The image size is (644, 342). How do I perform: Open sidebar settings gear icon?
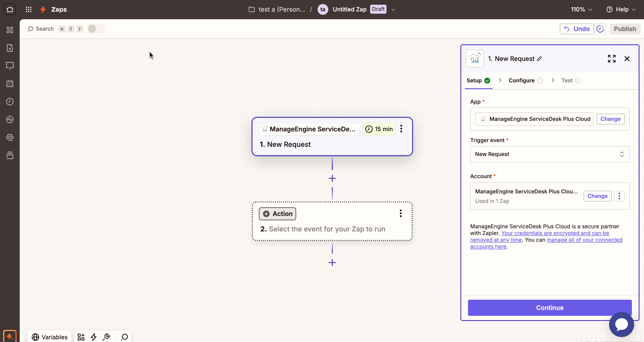tap(10, 137)
